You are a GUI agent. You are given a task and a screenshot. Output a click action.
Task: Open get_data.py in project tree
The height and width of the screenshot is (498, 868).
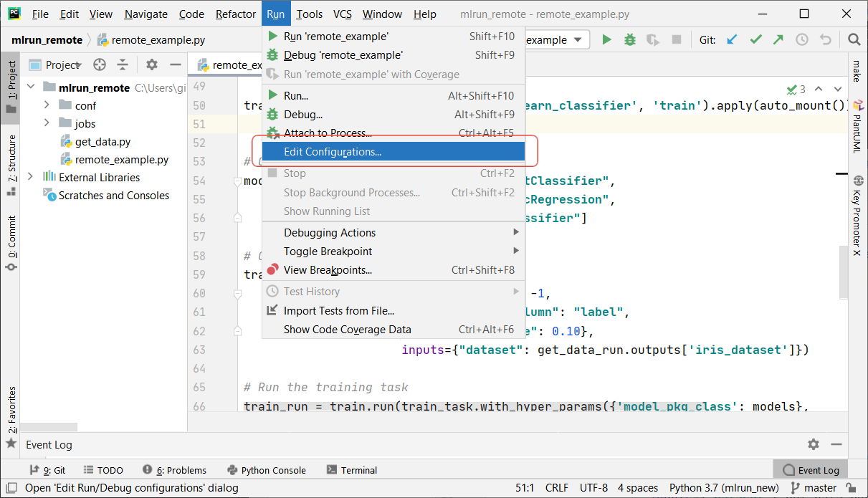[102, 142]
